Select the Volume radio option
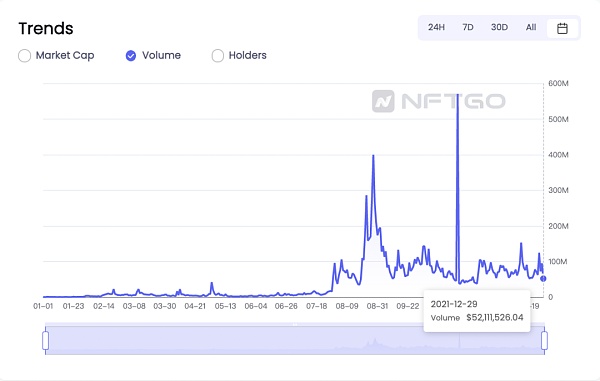This screenshot has height=381, width=600. [131, 55]
